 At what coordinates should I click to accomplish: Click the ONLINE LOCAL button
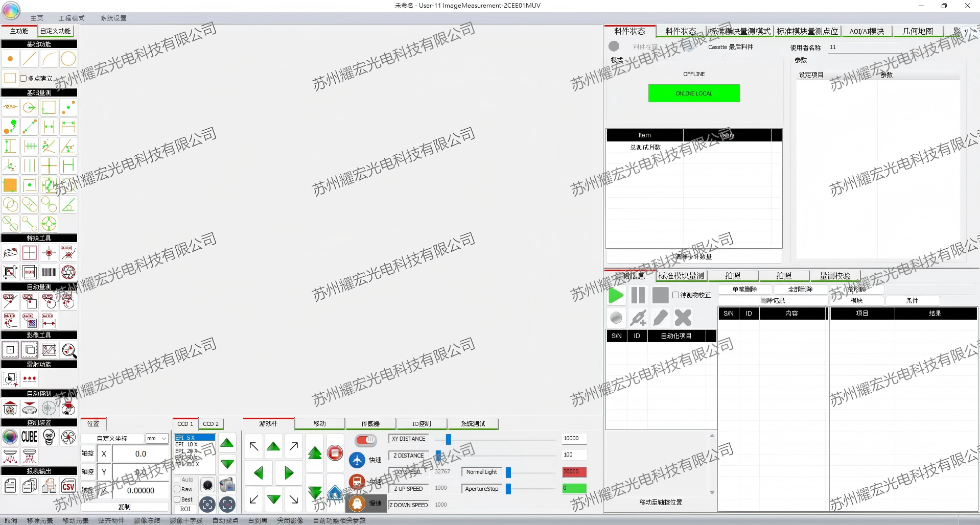pos(693,93)
